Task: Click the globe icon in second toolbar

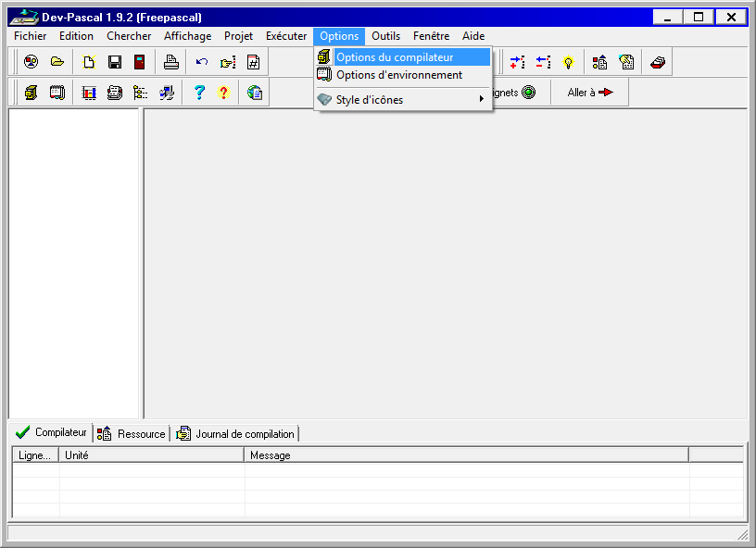Action: (255, 93)
